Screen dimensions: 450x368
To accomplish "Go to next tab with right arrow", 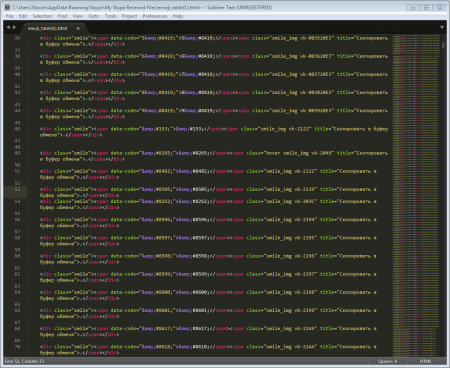I will pos(14,27).
